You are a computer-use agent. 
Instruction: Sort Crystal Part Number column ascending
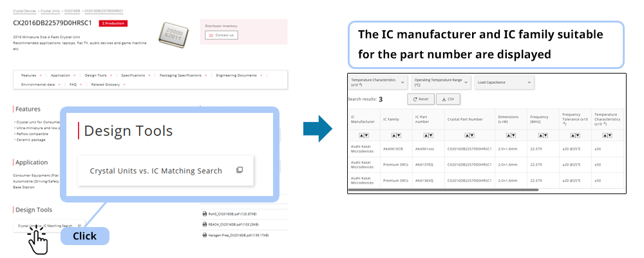[x=467, y=135]
